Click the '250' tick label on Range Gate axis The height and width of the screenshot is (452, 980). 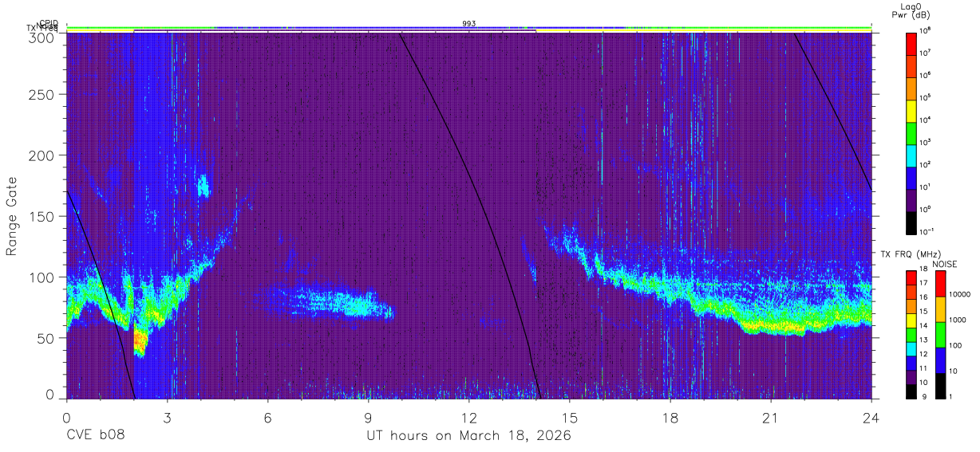(x=42, y=95)
